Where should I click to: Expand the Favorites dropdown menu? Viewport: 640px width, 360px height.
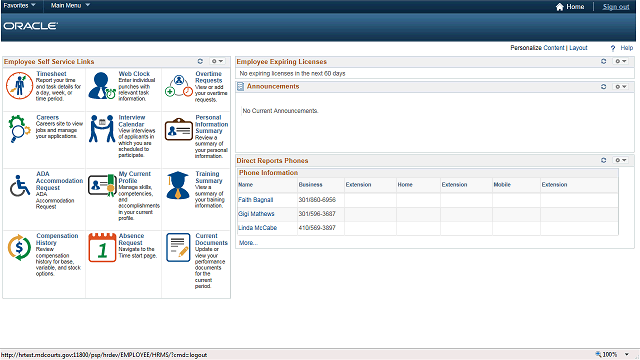(x=19, y=5)
